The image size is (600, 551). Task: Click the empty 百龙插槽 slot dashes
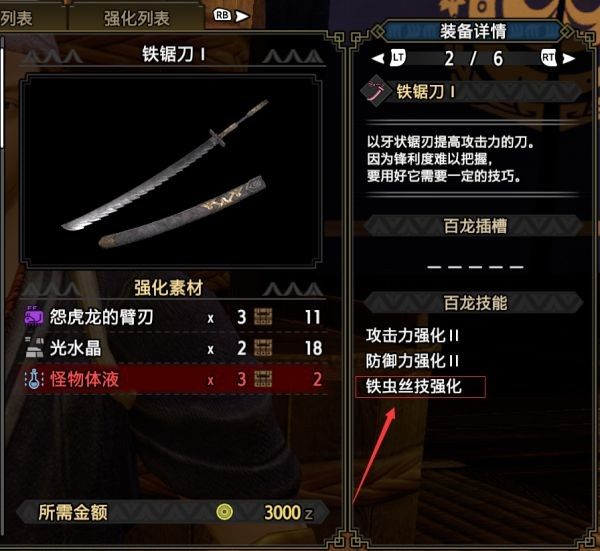[x=475, y=267]
